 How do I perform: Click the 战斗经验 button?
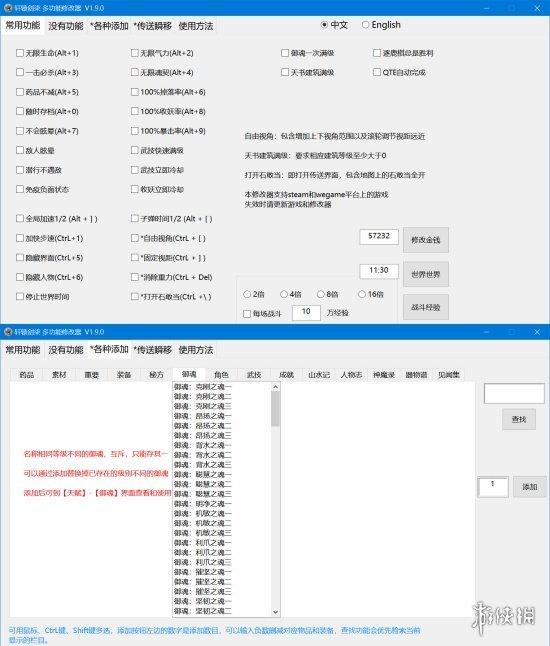click(x=426, y=307)
